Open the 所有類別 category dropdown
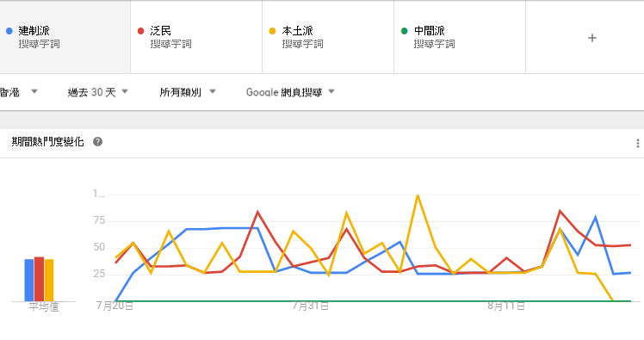 pos(188,92)
